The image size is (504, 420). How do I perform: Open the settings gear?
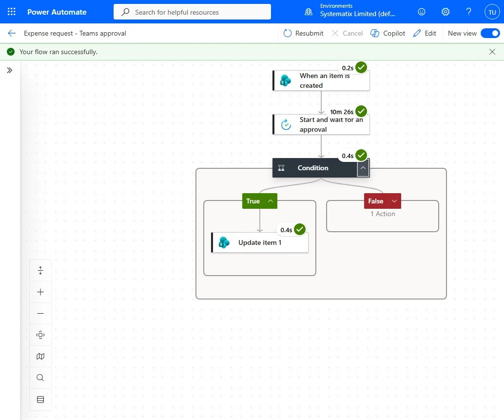(445, 12)
